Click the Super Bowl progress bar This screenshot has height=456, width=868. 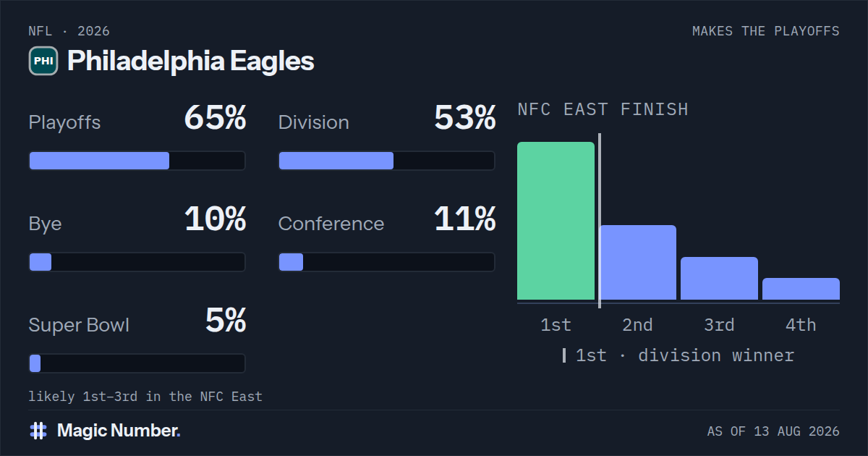point(137,363)
